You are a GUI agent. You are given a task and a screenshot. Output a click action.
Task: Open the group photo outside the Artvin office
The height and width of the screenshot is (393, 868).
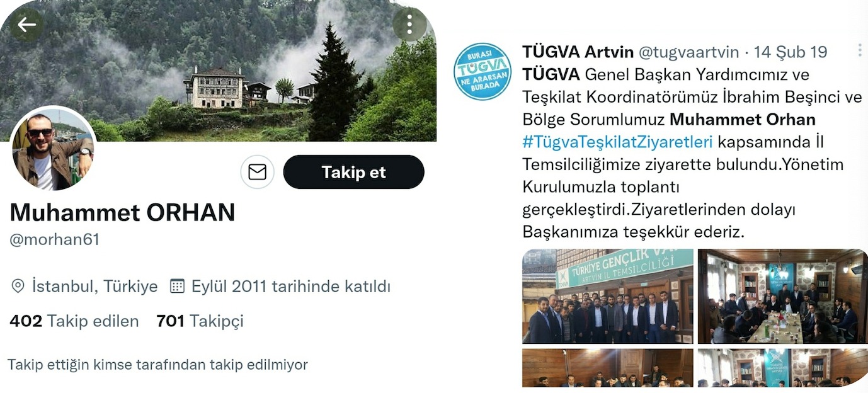pos(608,296)
